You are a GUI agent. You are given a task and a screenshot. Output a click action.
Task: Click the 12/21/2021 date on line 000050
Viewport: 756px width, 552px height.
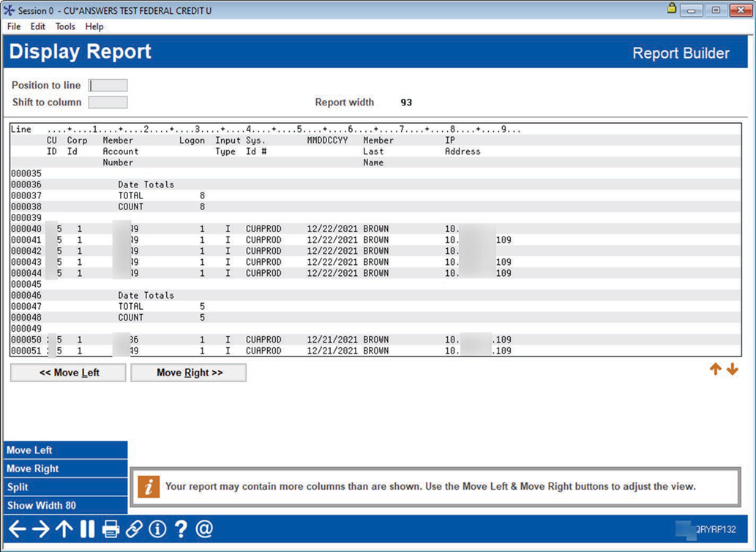coord(332,340)
